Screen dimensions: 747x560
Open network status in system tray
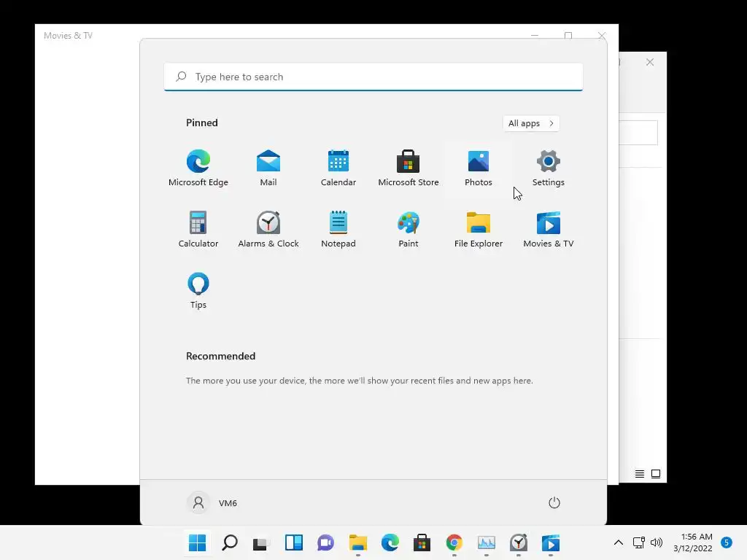639,542
